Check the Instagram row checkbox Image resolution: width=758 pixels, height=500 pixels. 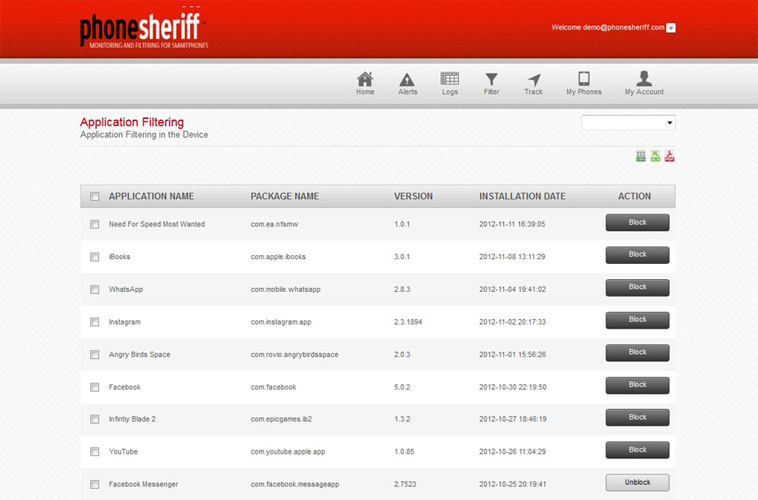(94, 322)
